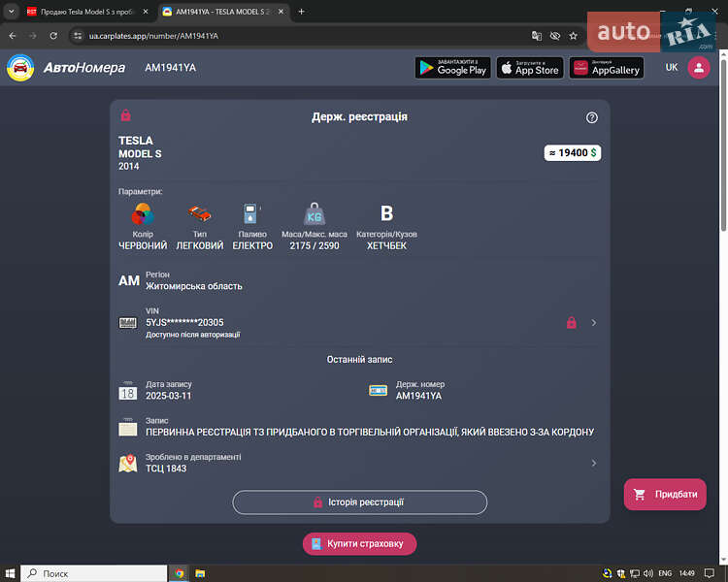Click the calendar Дата запису icon
This screenshot has height=582, width=728.
[128, 391]
